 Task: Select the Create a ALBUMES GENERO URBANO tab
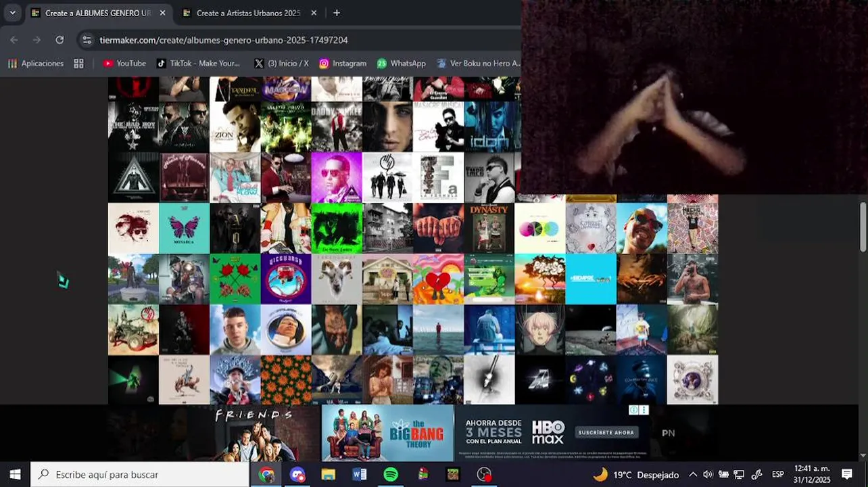coord(98,13)
